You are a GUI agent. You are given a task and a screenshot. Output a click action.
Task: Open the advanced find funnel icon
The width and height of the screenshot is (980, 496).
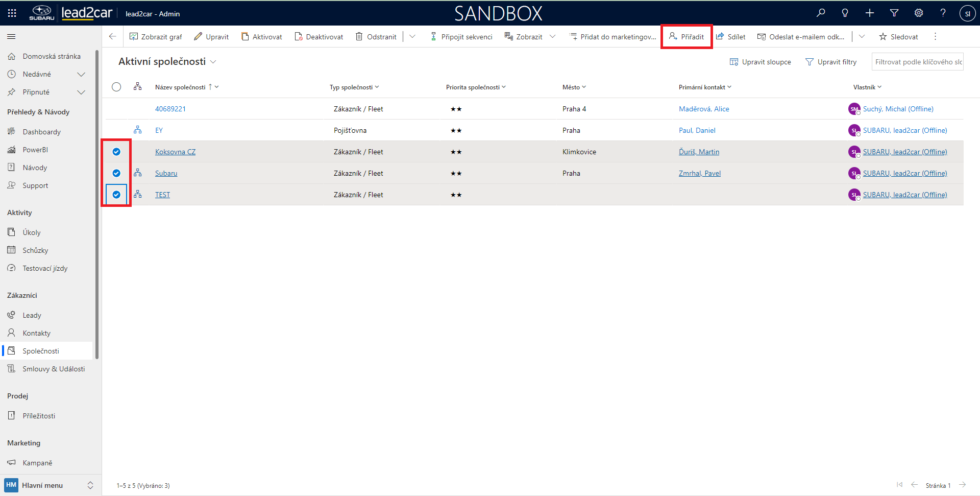[894, 13]
